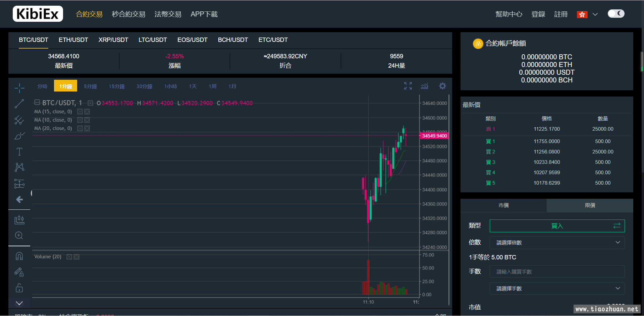Image resolution: width=644 pixels, height=316 pixels.
Task: Set chart interval to 5分鐘
Action: (91, 86)
